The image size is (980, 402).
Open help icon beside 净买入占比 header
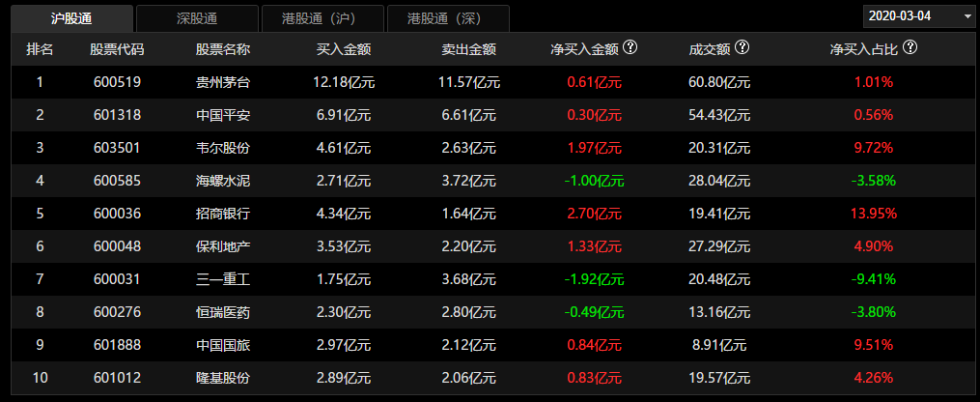pos(910,47)
